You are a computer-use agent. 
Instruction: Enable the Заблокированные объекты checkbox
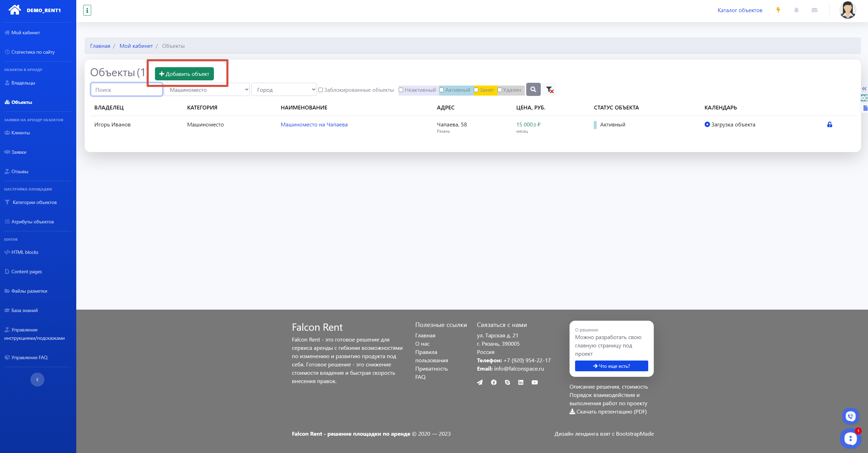[x=321, y=90]
